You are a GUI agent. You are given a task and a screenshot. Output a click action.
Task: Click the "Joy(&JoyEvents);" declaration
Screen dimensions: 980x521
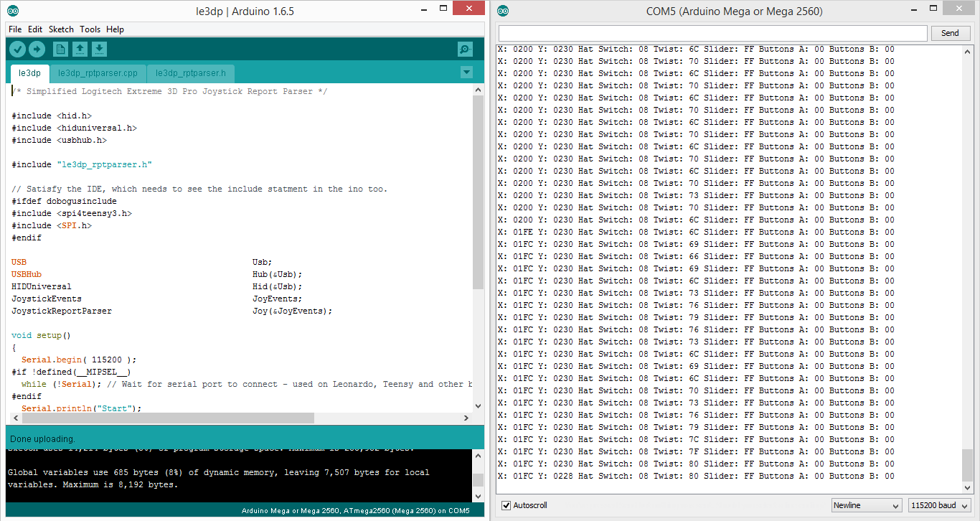(293, 311)
